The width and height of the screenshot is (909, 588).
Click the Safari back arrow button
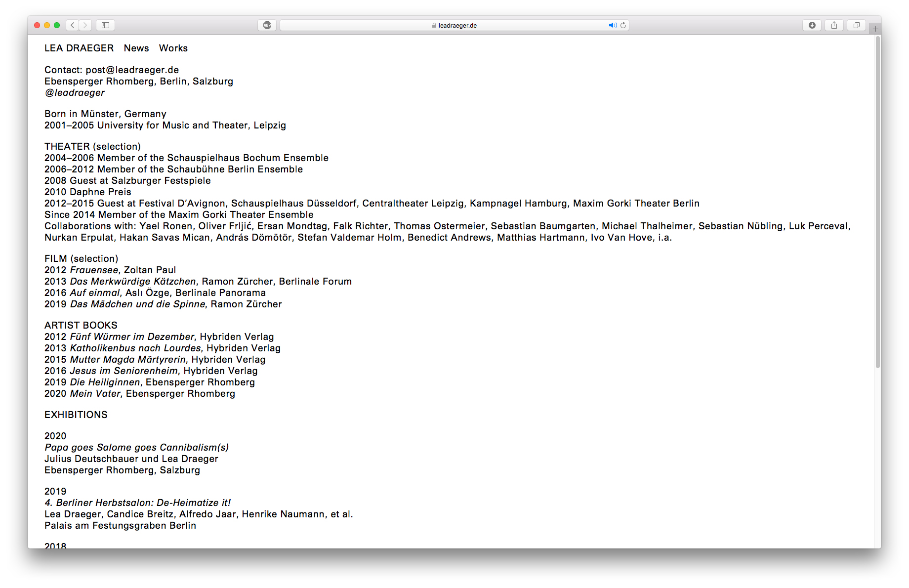[73, 25]
